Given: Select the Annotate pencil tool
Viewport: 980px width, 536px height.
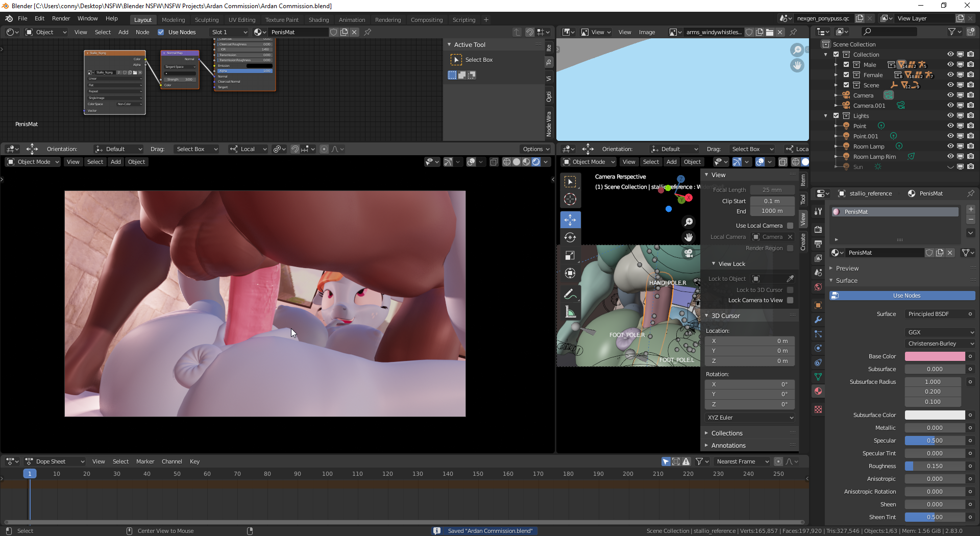Looking at the screenshot, I should (x=570, y=294).
